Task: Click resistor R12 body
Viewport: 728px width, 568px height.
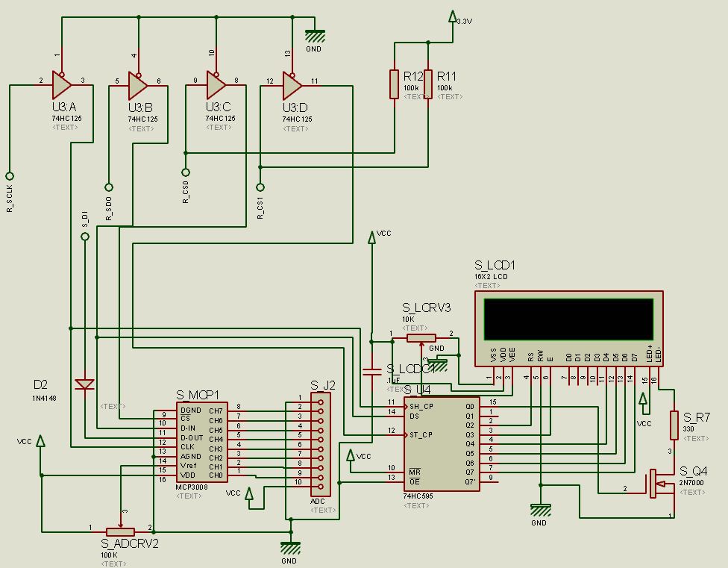Action: pyautogui.click(x=394, y=84)
